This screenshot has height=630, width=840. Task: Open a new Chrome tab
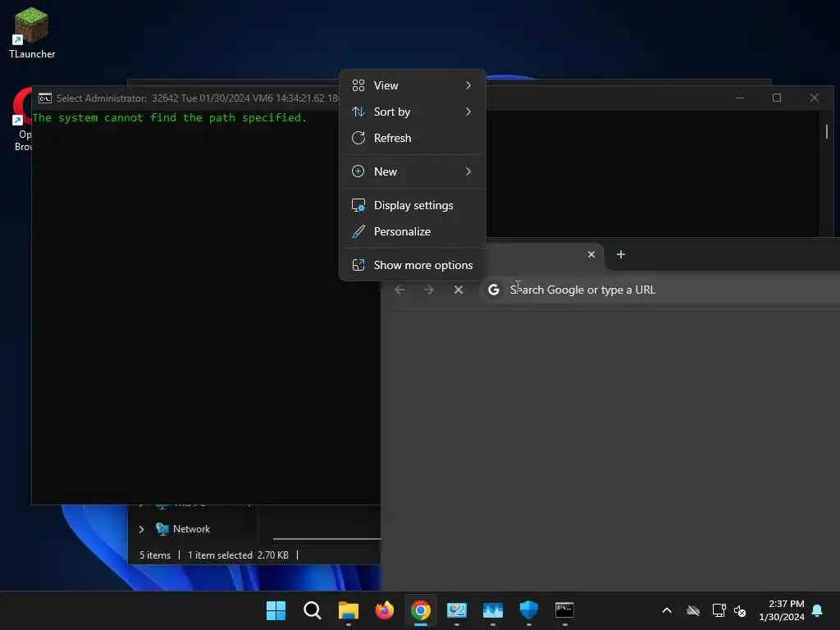point(621,255)
